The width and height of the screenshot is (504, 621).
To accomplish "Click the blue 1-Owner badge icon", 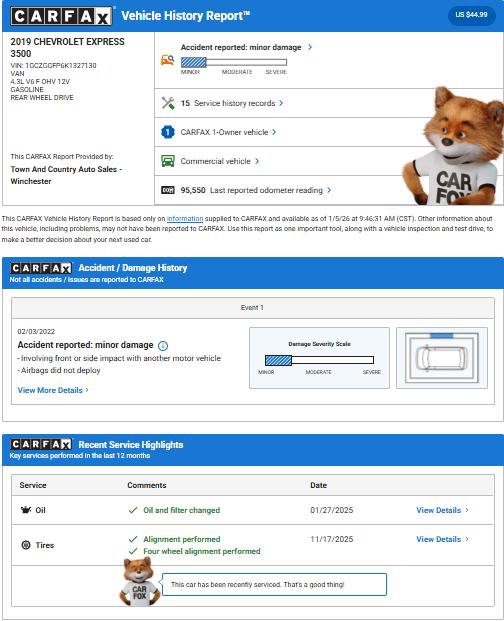I will tap(168, 132).
